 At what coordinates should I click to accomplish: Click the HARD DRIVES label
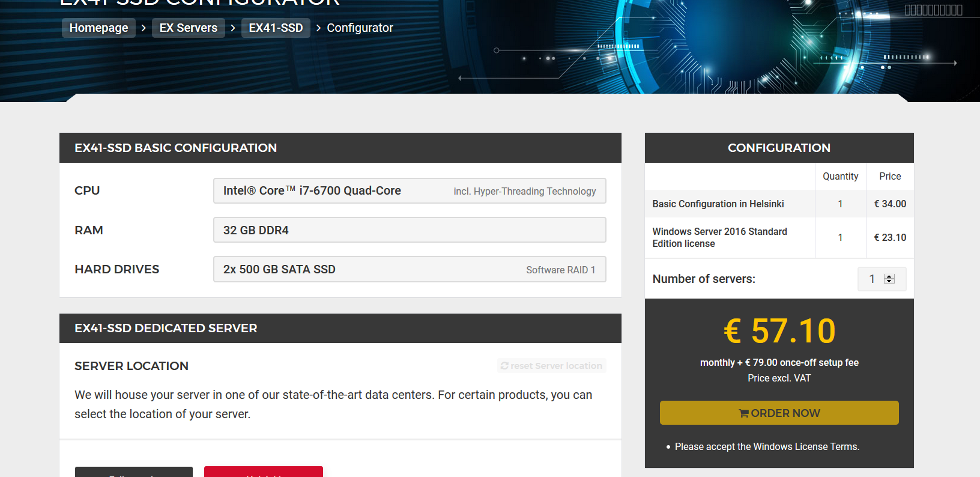[117, 269]
